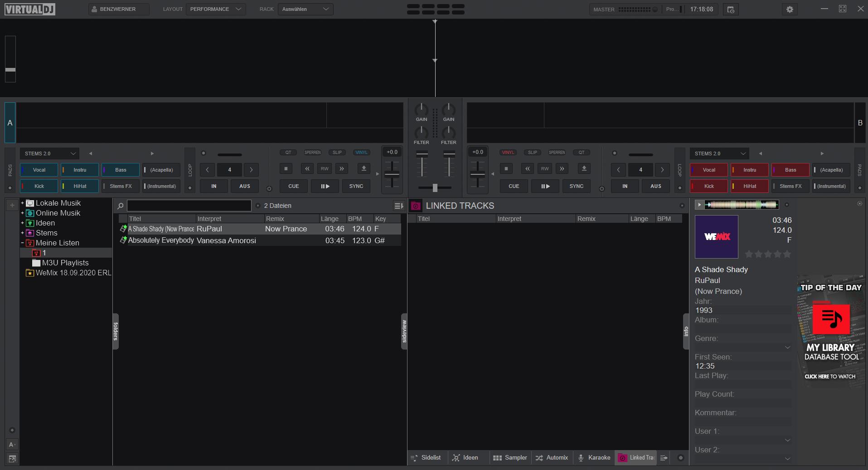Viewport: 868px width, 470px height.
Task: Toggle deck B SLIP mode
Action: (533, 153)
